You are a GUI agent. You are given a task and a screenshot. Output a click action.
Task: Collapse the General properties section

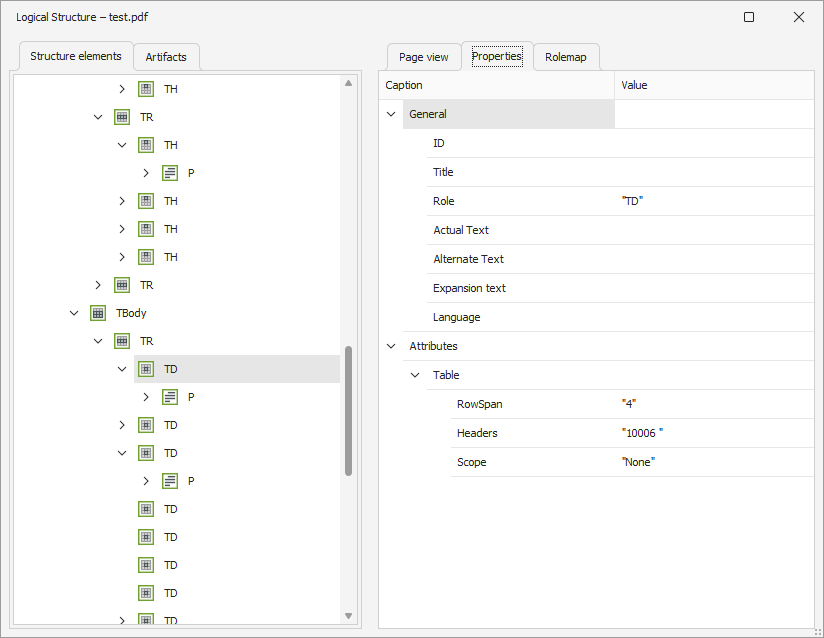pyautogui.click(x=391, y=115)
